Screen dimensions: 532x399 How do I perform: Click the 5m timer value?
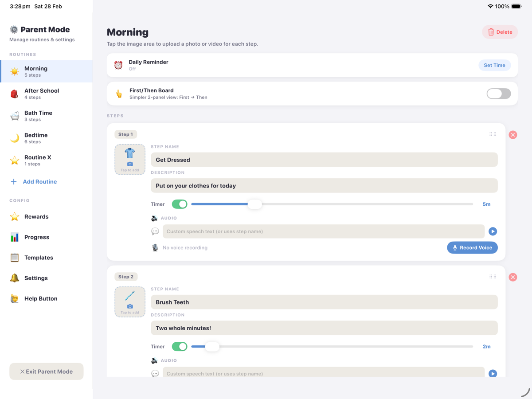tap(486, 204)
